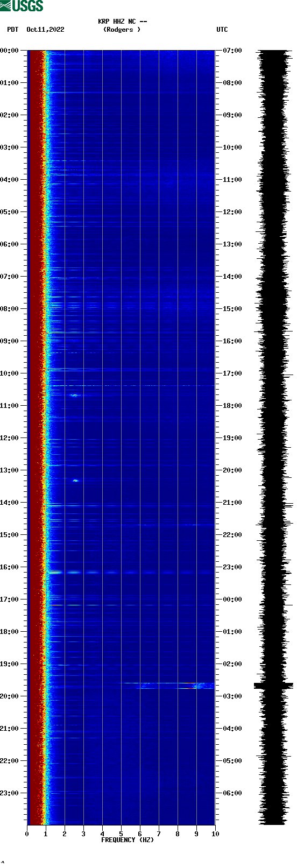Click the 15:00 PDT time label
Viewport: 297px width, 868px height.
click(x=10, y=535)
